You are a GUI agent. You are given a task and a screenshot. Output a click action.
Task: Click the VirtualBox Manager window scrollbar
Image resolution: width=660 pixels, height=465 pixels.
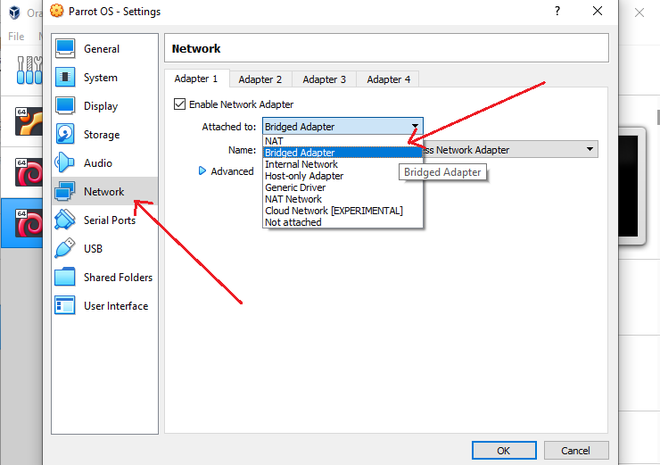coord(657,117)
